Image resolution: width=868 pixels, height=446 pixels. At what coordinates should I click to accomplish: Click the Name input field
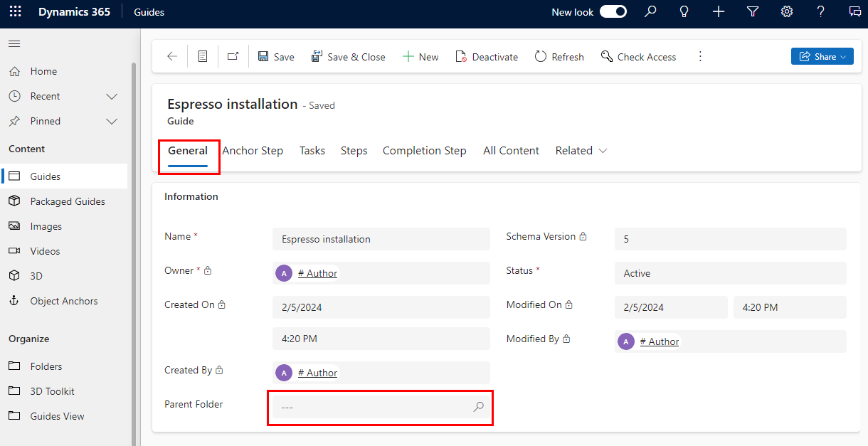click(381, 239)
